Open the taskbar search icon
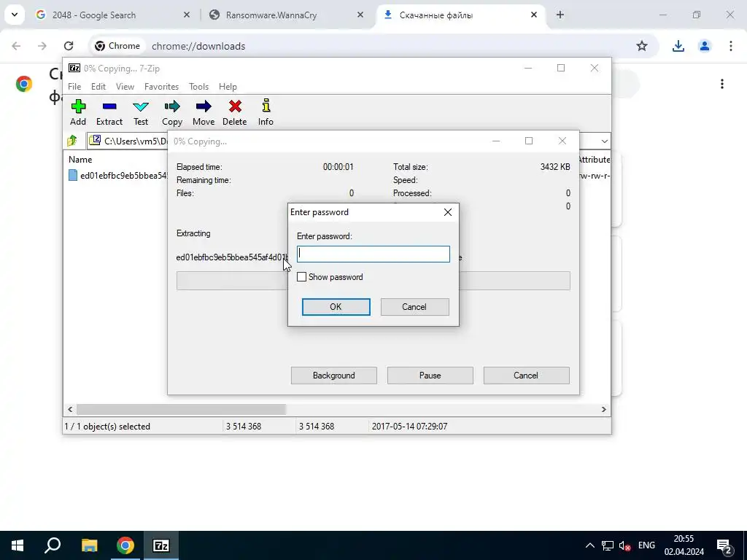747x560 pixels. point(53,545)
